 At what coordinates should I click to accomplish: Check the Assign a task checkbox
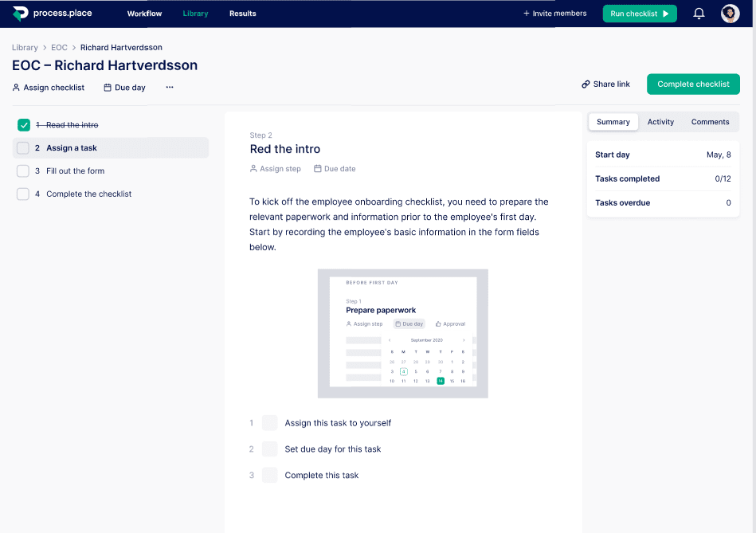pos(23,148)
